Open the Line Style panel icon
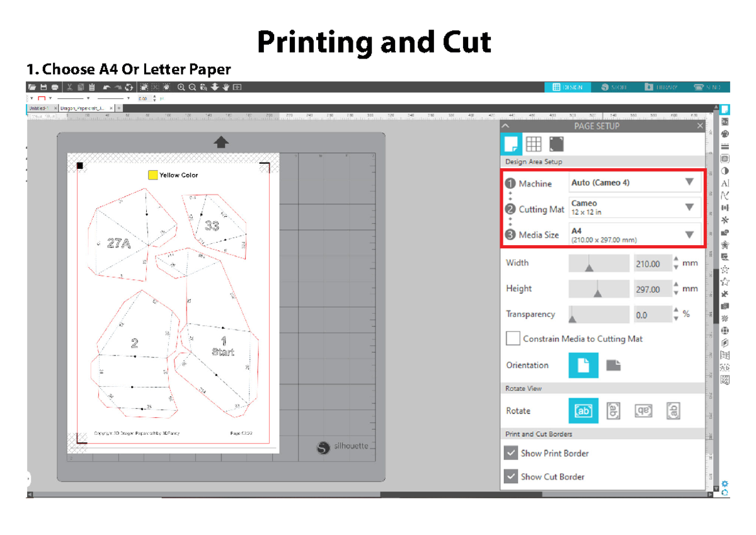Image resolution: width=756 pixels, height=535 pixels. tap(725, 146)
